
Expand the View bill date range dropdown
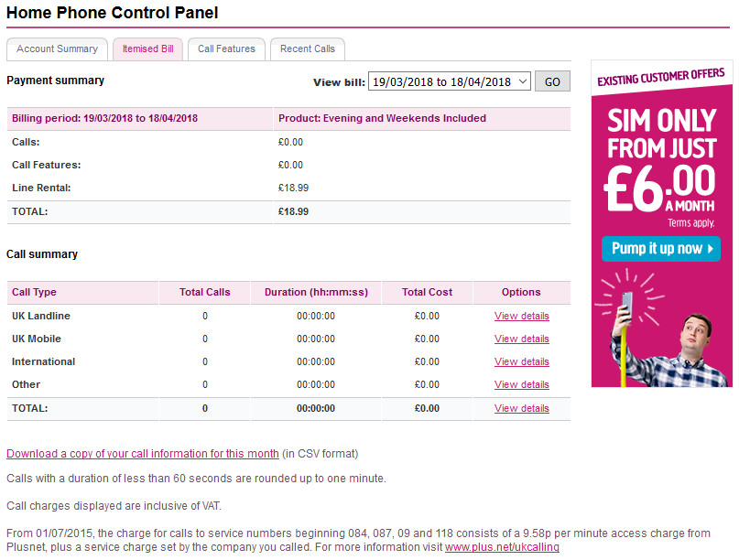click(449, 81)
